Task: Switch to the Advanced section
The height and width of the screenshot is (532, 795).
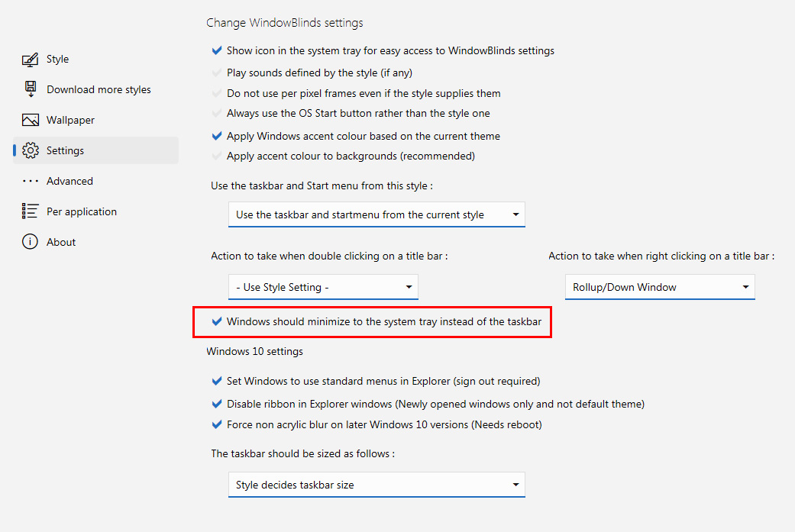Action: click(x=69, y=181)
